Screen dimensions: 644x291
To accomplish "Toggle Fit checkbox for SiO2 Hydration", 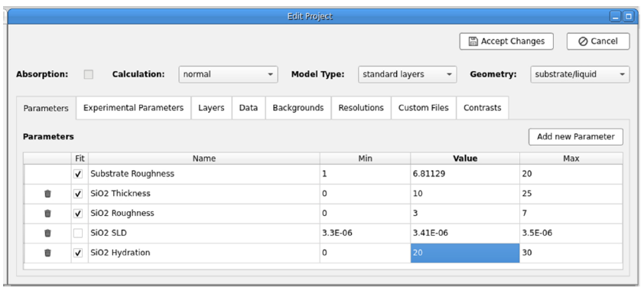I will click(78, 253).
